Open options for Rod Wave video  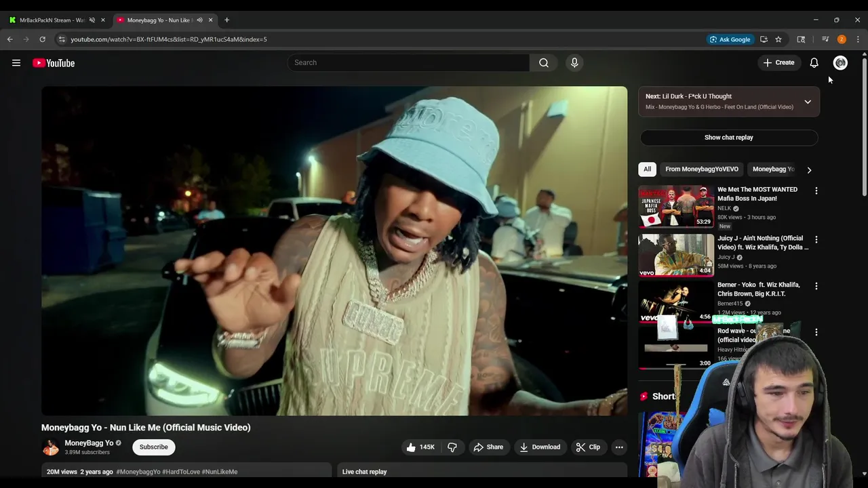(x=816, y=332)
